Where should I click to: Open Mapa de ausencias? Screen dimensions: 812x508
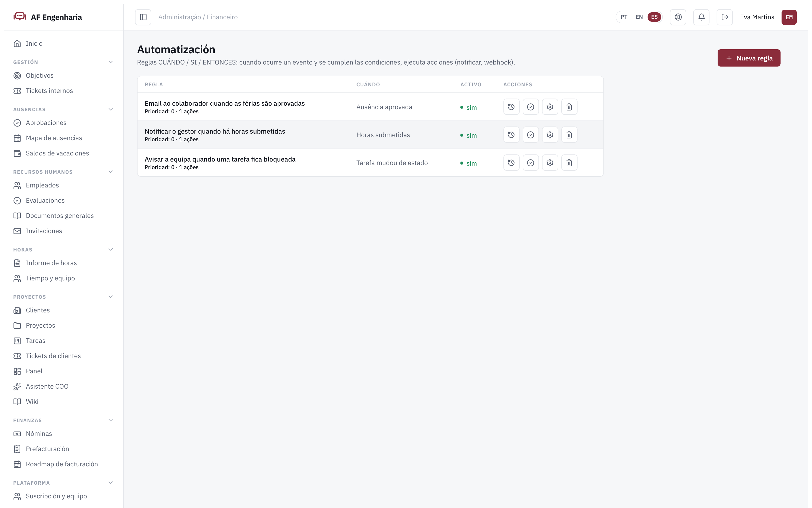point(63,138)
